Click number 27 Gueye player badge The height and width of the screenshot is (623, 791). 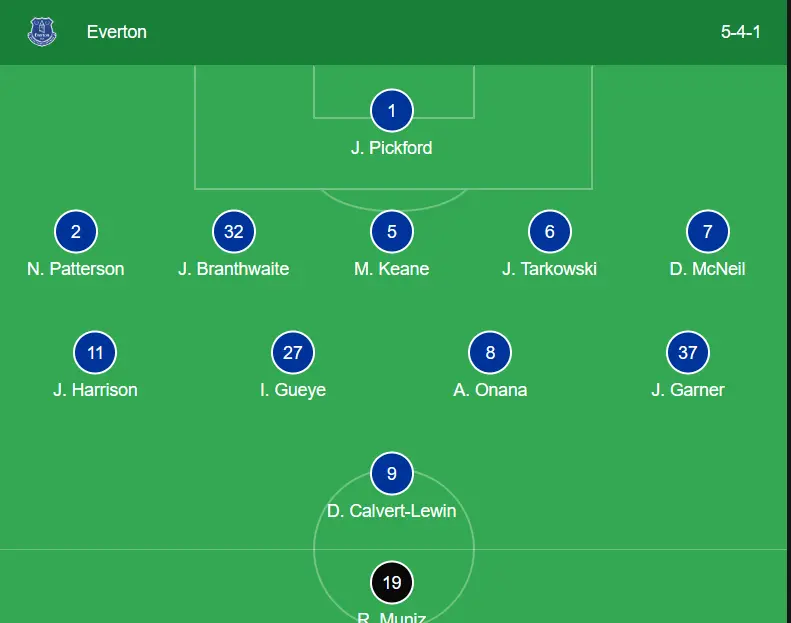(x=293, y=353)
